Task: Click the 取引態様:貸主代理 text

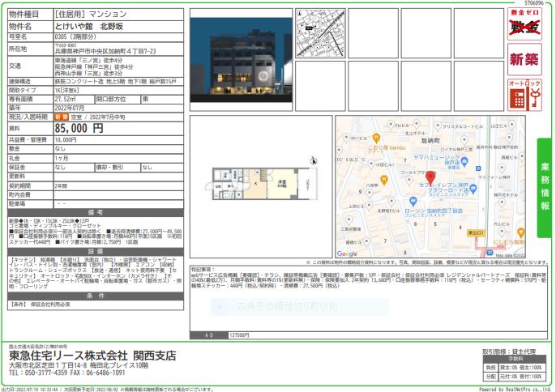Action: pyautogui.click(x=509, y=352)
